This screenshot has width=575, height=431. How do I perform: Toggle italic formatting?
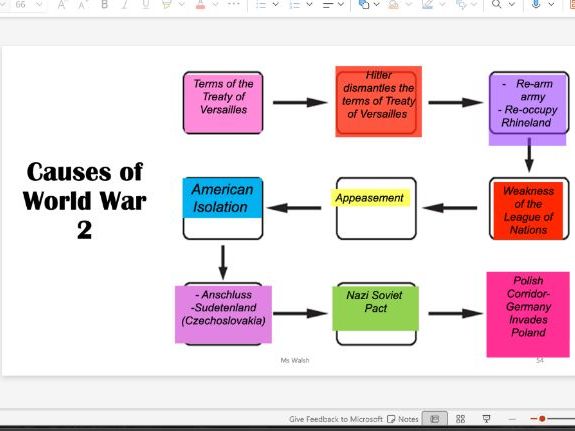[125, 4]
